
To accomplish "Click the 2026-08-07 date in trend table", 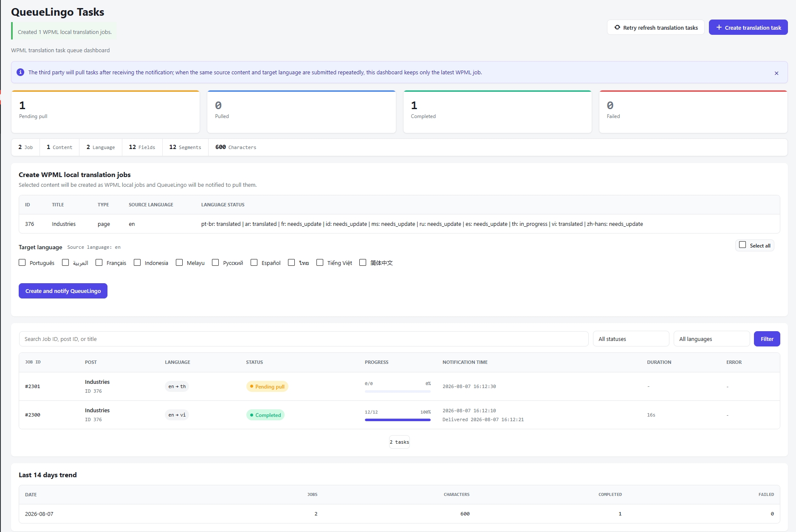I will [x=39, y=514].
